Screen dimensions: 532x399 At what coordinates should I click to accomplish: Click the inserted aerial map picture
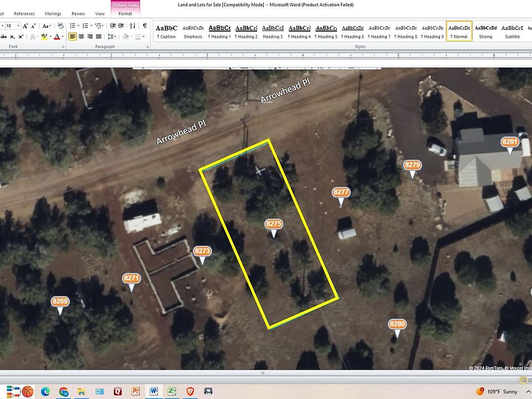point(266,218)
